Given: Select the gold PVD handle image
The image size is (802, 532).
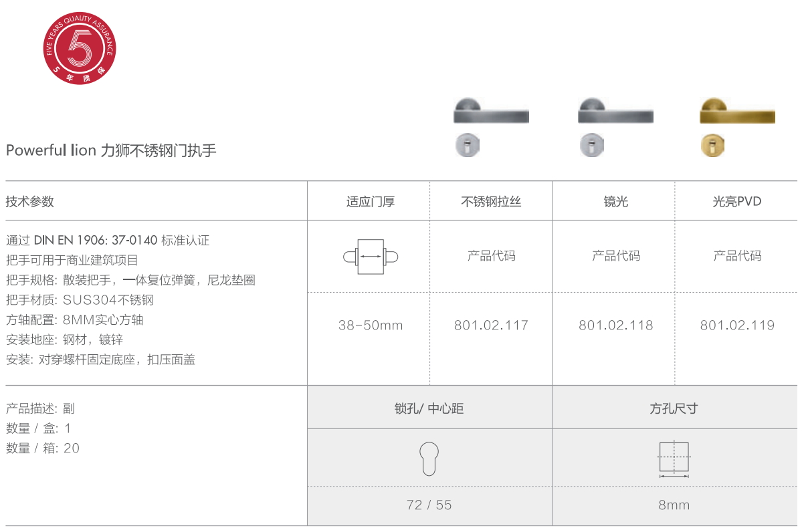Looking at the screenshot, I should click(x=737, y=112).
